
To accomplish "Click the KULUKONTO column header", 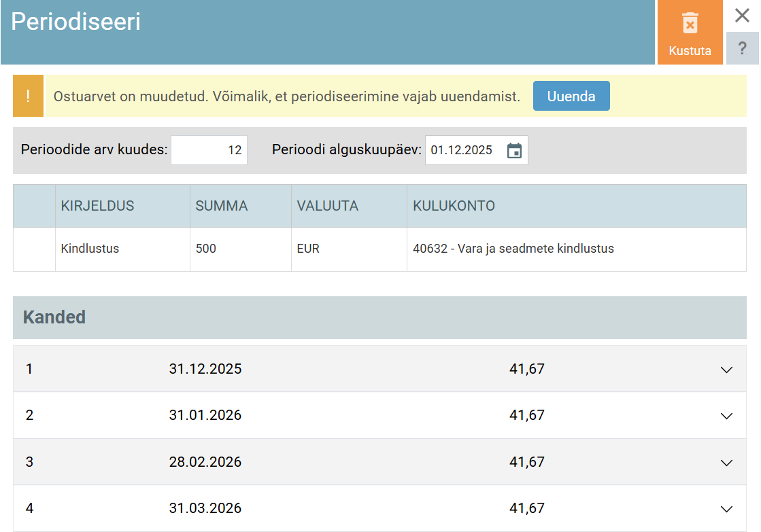I will [x=454, y=206].
